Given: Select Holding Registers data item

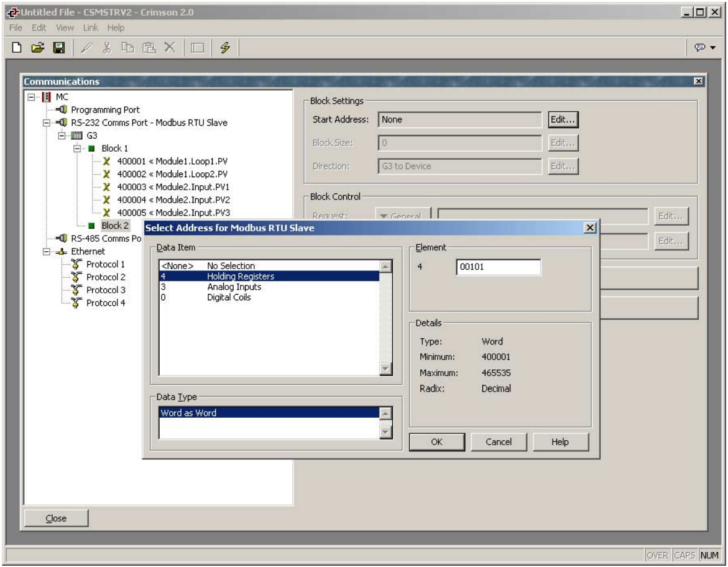Looking at the screenshot, I should 269,276.
